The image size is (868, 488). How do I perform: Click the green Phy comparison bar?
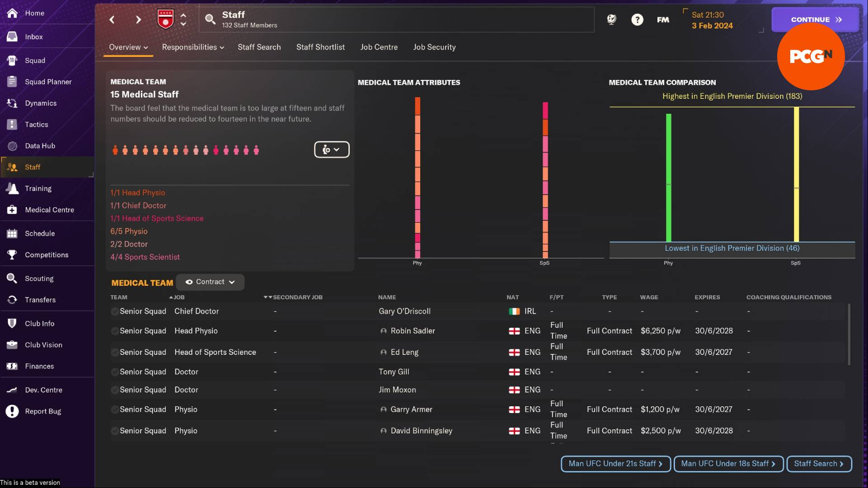click(668, 177)
